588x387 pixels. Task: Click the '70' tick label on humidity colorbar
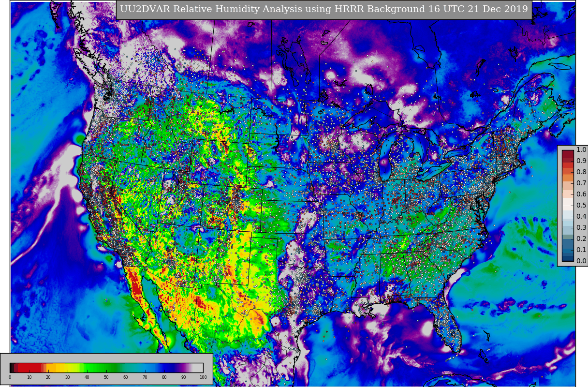coord(145,377)
